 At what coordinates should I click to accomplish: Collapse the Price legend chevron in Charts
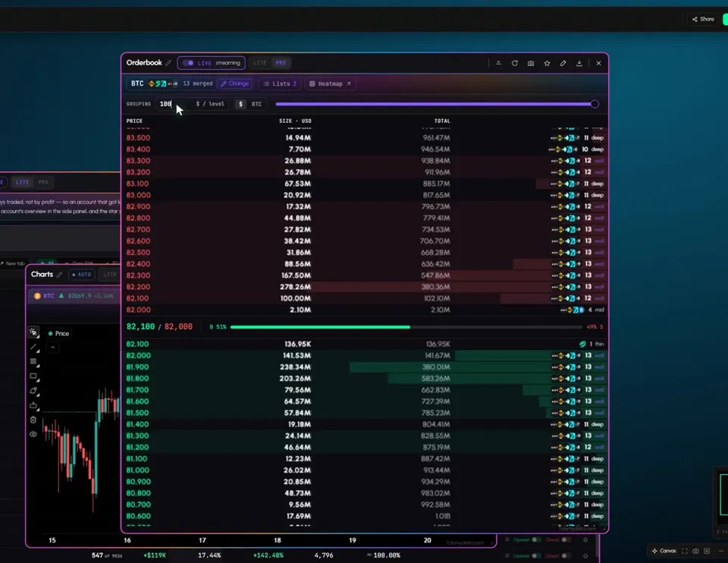point(52,347)
